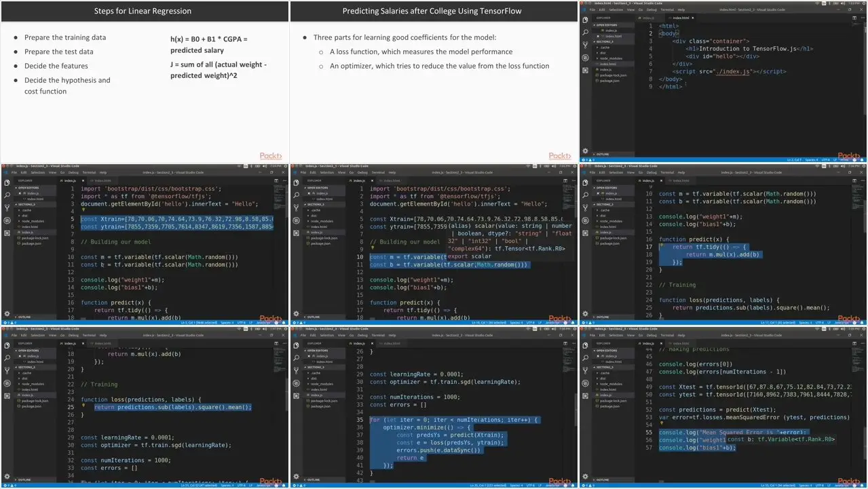The height and width of the screenshot is (489, 868).
Task: Open Extensions icon in the Xtrain-highlighted frame
Action: [x=7, y=233]
